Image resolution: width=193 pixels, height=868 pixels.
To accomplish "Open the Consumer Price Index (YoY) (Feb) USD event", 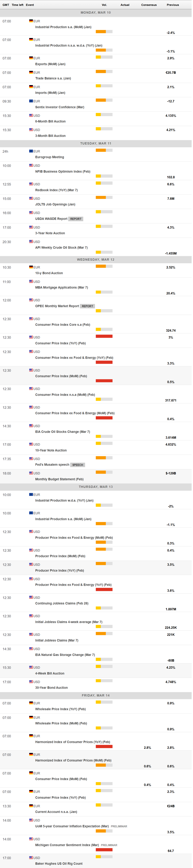I will coord(61,343).
